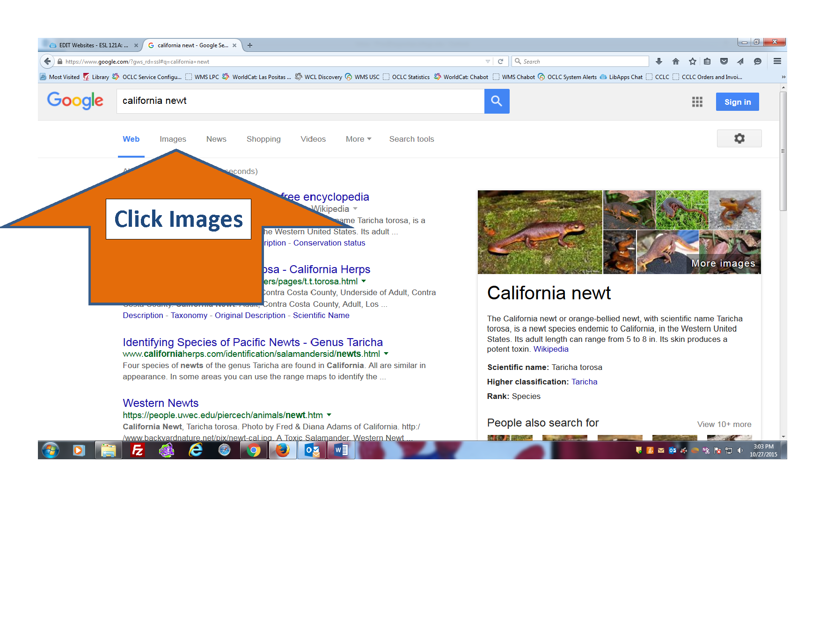This screenshot has height=644, width=834.
Task: Select the Web results tab
Action: tap(131, 139)
